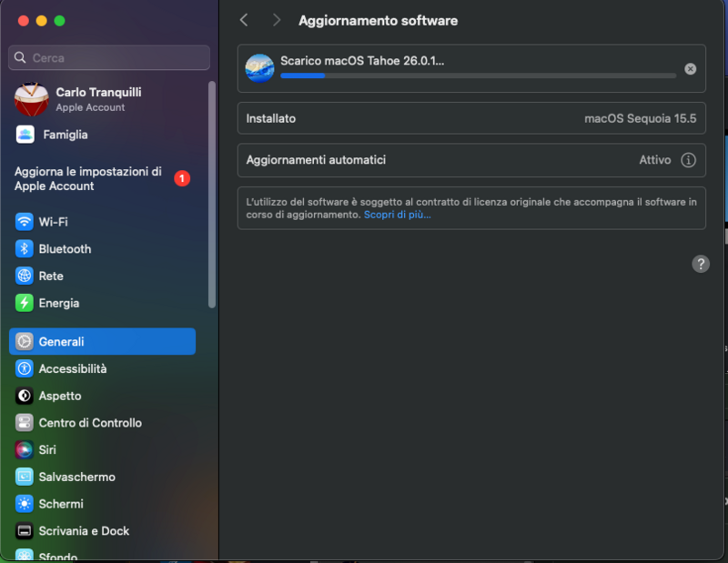The width and height of the screenshot is (728, 563).
Task: Open the Centro di Controllo label
Action: click(90, 423)
